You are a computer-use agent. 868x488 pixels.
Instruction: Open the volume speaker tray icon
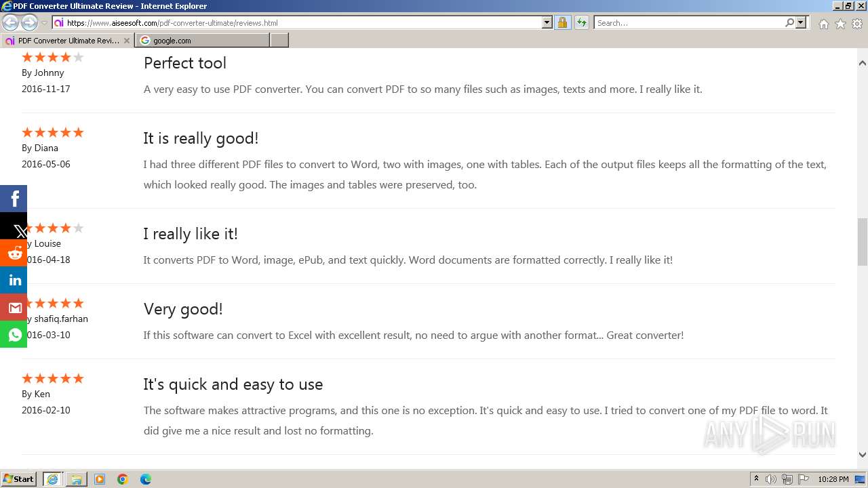click(771, 479)
